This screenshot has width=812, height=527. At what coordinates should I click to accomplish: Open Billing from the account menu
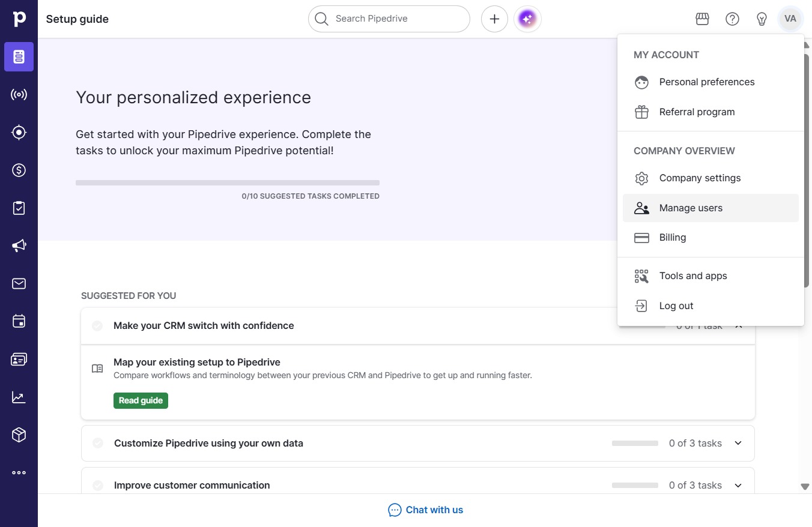point(710,238)
